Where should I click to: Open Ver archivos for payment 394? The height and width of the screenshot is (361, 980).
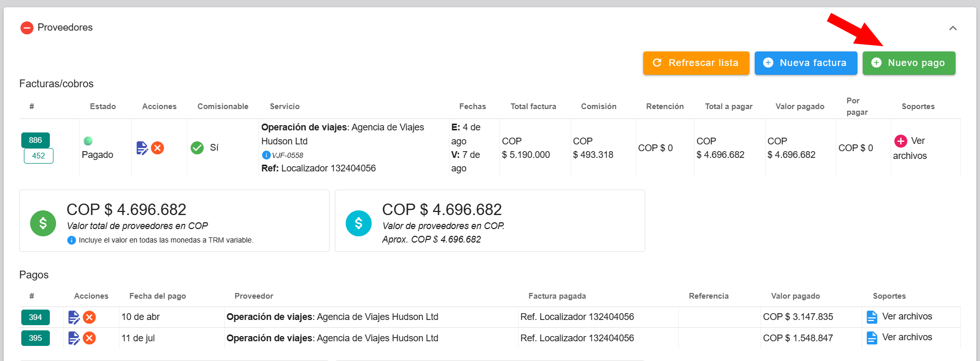click(x=906, y=316)
